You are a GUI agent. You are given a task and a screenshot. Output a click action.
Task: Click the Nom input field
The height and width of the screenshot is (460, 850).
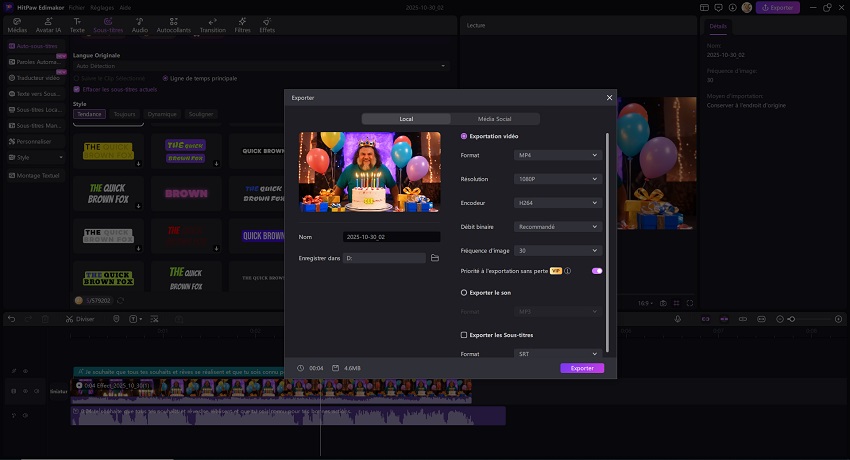[392, 237]
